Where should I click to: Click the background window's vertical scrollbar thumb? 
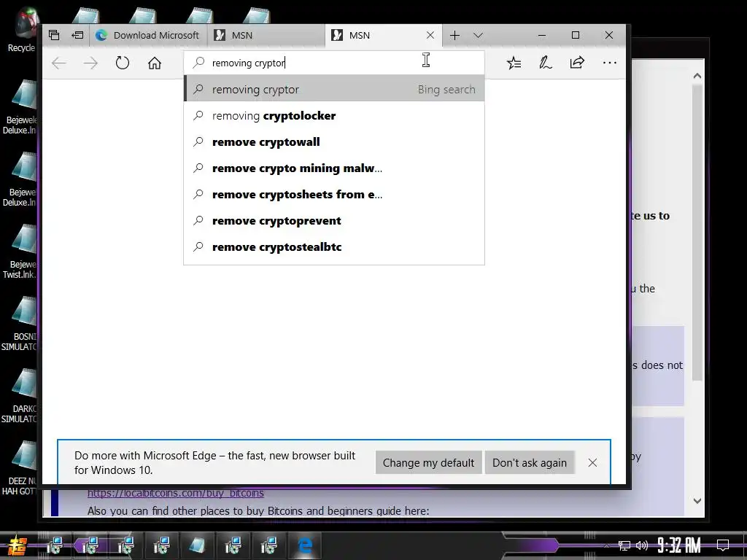click(697, 233)
